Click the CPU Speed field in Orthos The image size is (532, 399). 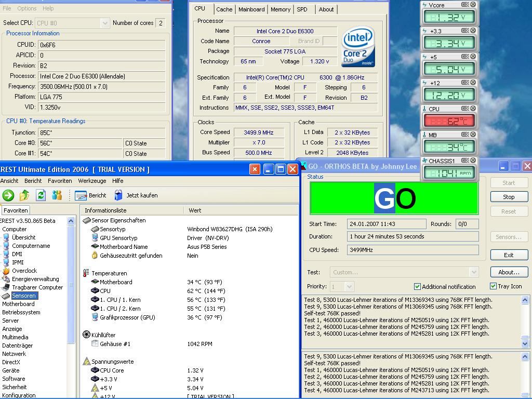[x=413, y=250]
